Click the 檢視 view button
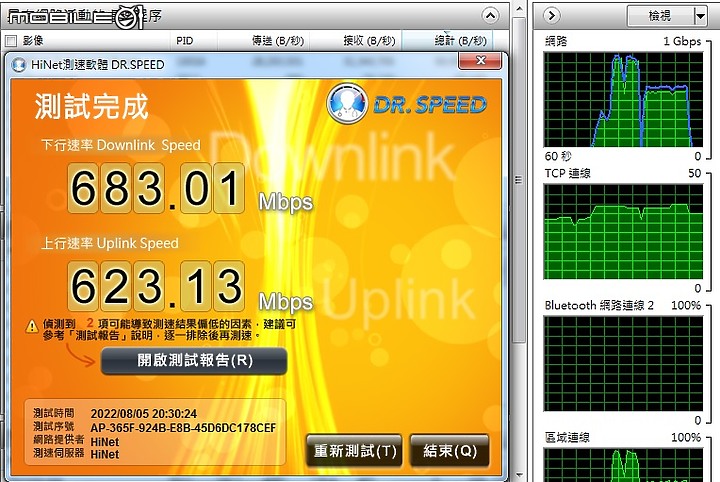720x482 pixels. (x=660, y=17)
